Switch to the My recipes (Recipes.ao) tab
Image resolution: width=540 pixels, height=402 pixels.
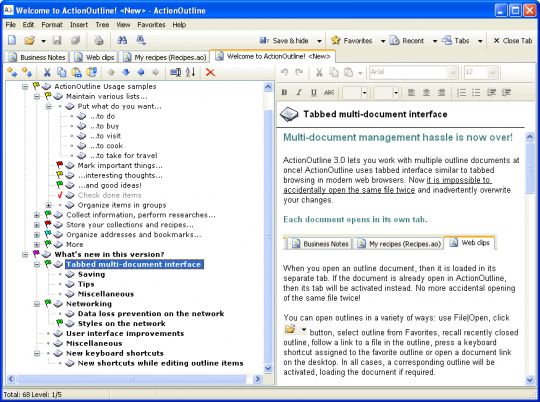pos(166,57)
